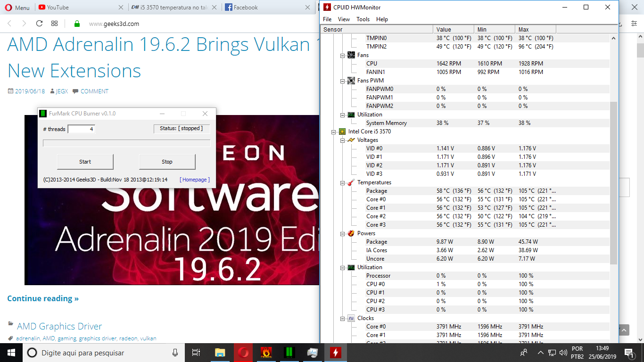
Task: Open the Windows Start menu
Action: coord(11,353)
